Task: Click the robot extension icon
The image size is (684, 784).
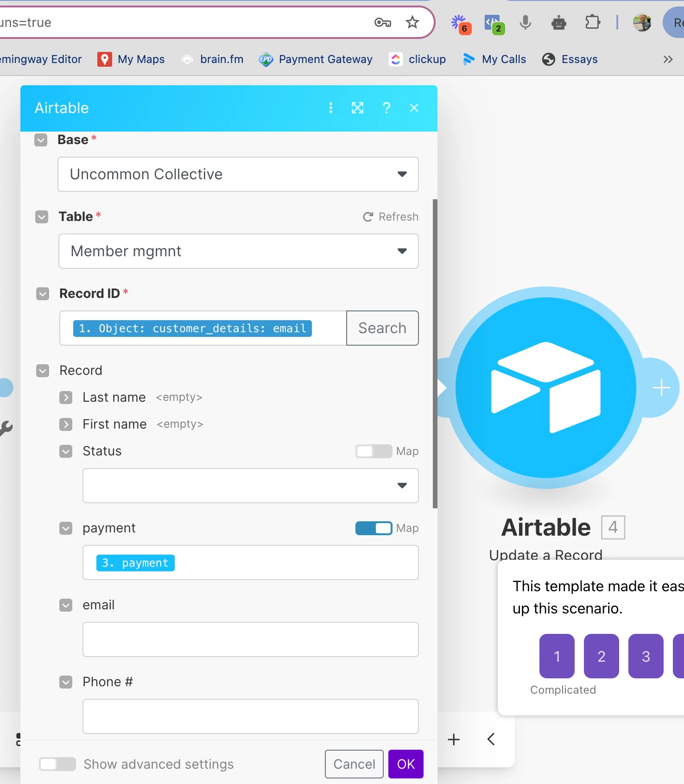Action: pos(558,22)
